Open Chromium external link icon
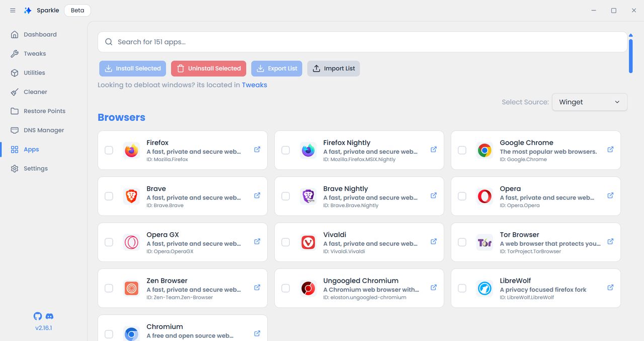The width and height of the screenshot is (644, 341). (x=257, y=333)
